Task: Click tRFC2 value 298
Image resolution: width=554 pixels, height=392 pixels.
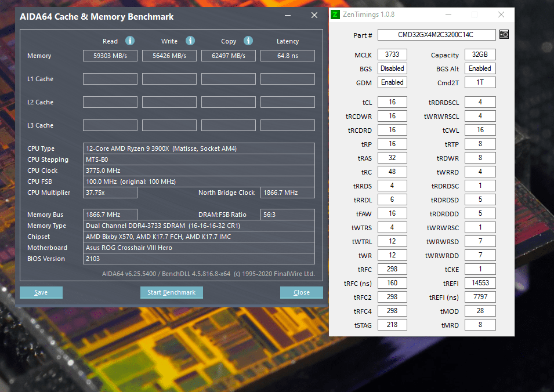Action: (392, 297)
